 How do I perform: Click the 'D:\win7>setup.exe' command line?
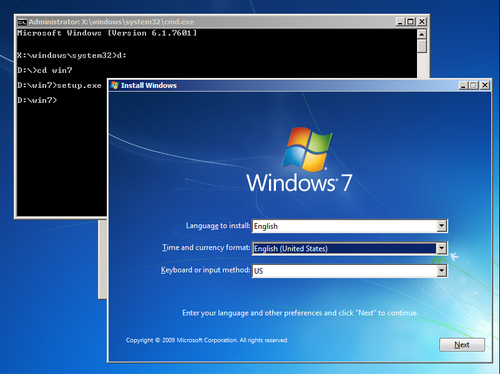coord(59,85)
